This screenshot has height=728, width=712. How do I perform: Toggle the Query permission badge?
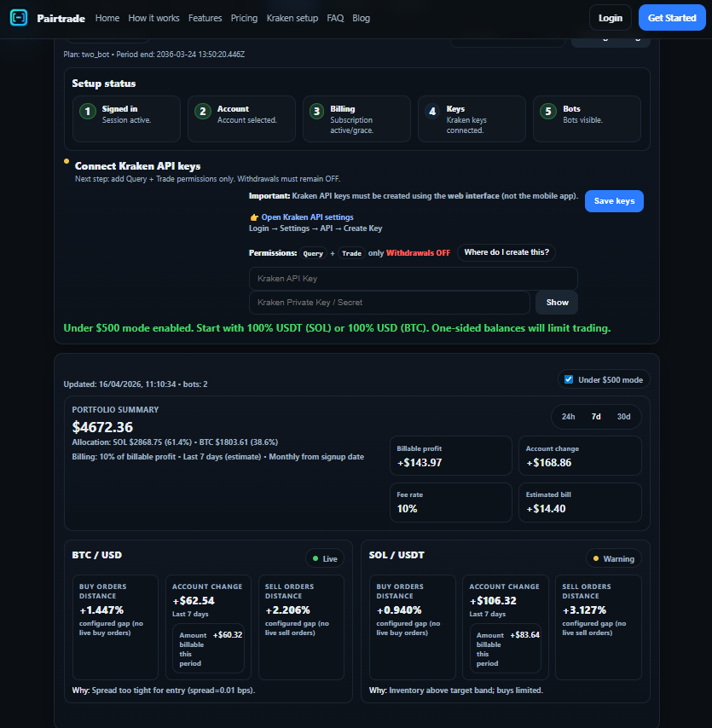click(313, 253)
